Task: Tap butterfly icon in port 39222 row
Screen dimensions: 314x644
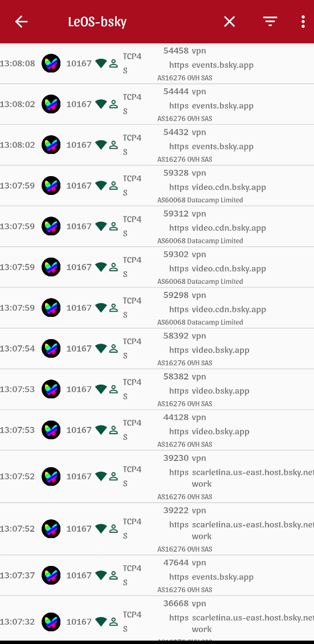Action: point(51,529)
